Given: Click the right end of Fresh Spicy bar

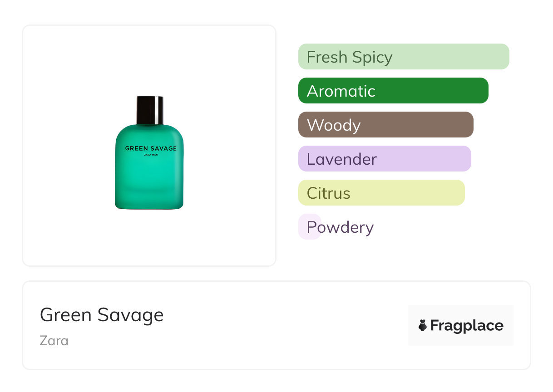Looking at the screenshot, I should tap(503, 57).
